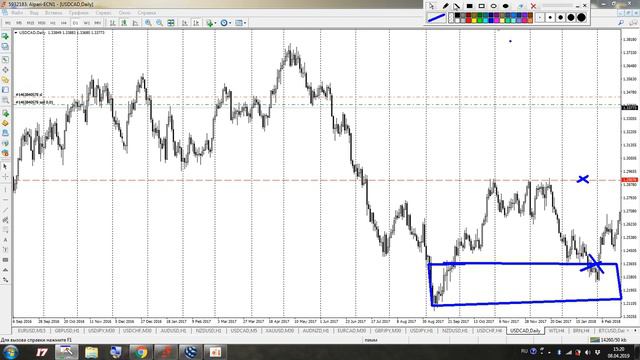Pick the black color swatch

click(457, 15)
